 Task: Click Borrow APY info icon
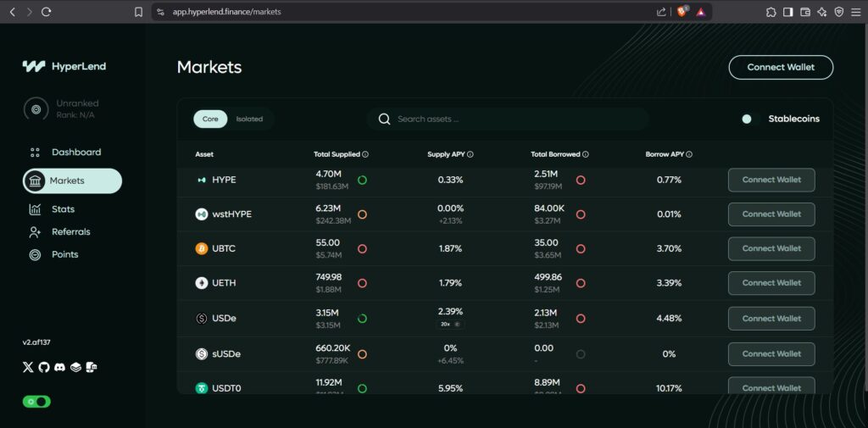[689, 154]
